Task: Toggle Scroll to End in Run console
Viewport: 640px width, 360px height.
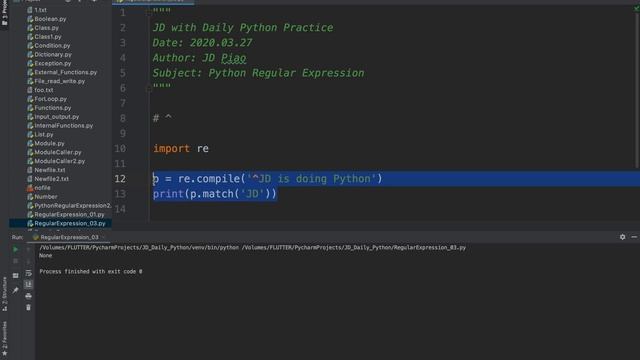Action: 28,284
